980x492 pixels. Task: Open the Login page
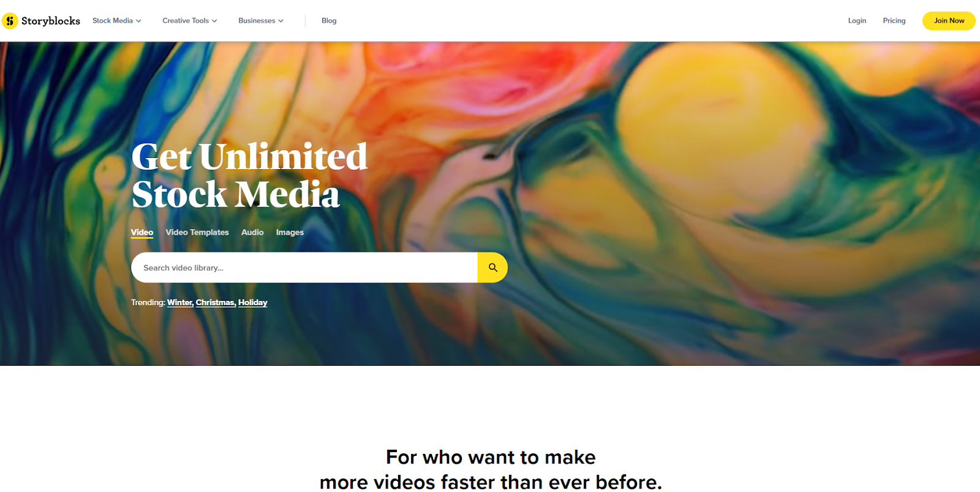click(x=857, y=21)
